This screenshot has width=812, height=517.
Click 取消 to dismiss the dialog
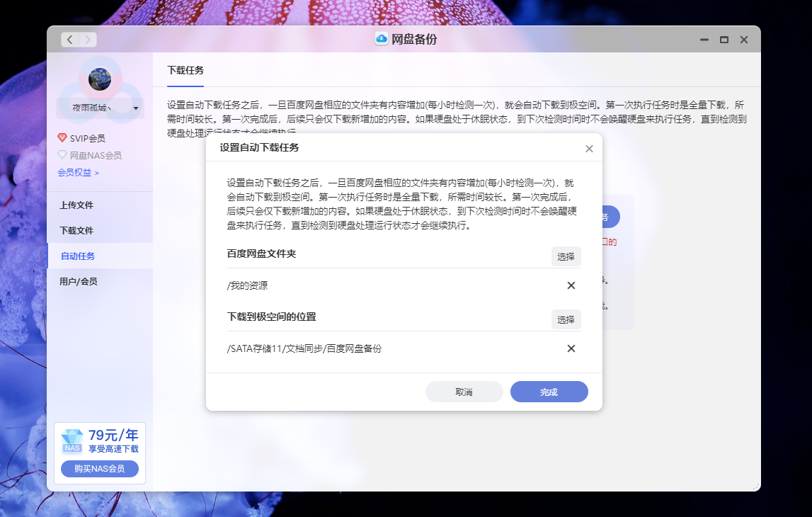pyautogui.click(x=464, y=392)
